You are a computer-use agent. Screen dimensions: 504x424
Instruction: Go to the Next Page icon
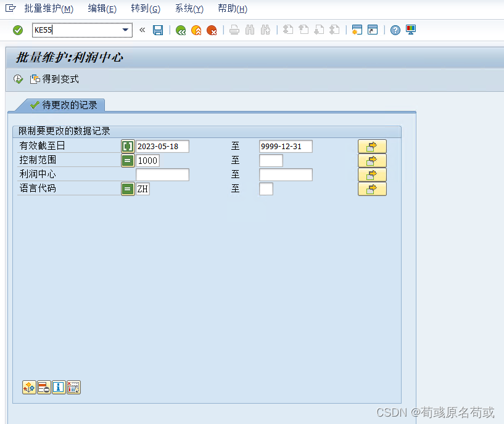[319, 30]
